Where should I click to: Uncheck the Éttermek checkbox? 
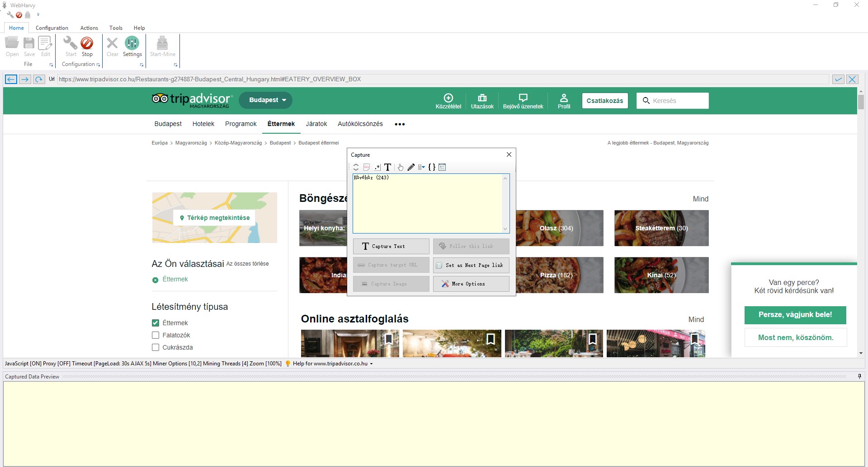pyautogui.click(x=156, y=323)
